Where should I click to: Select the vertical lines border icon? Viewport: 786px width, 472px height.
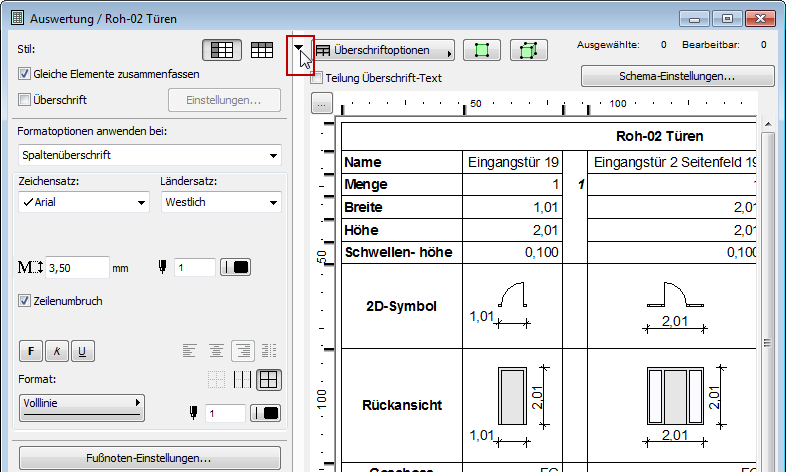[243, 379]
